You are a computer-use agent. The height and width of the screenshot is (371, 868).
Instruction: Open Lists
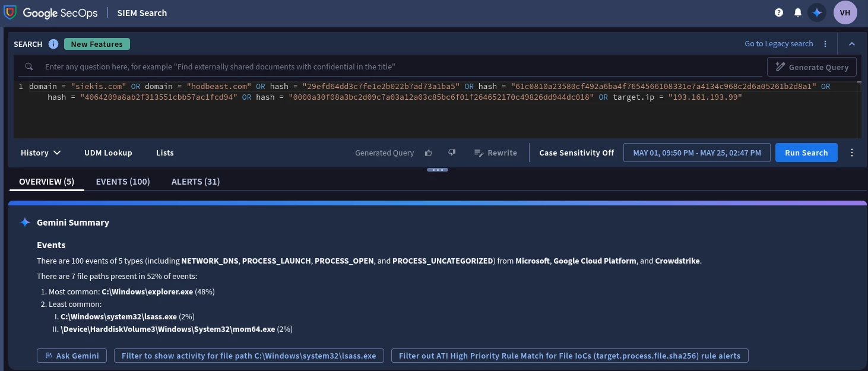(165, 153)
